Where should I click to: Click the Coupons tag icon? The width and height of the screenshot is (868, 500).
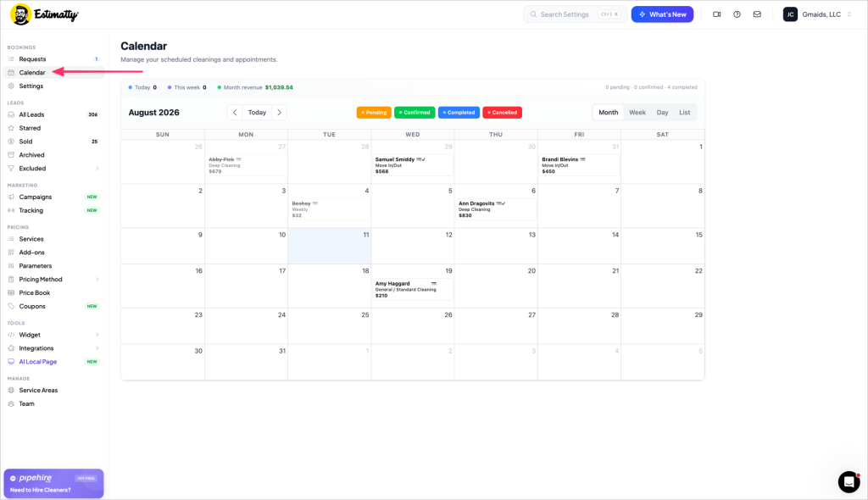click(11, 306)
